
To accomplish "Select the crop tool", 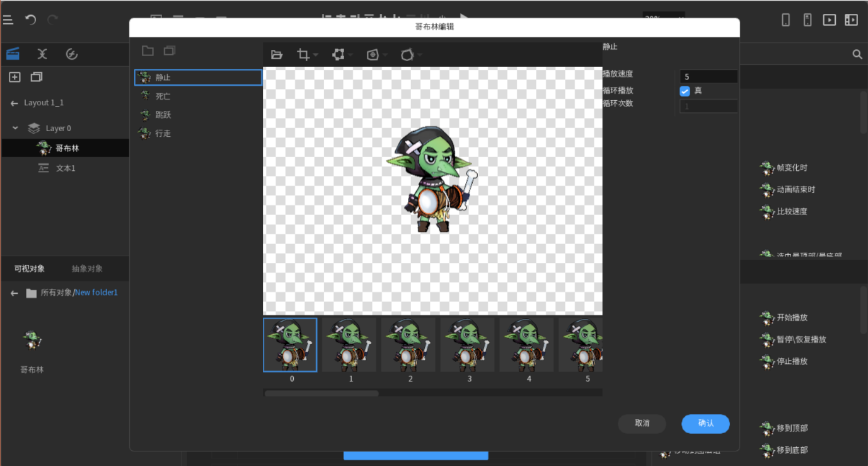I will [303, 55].
